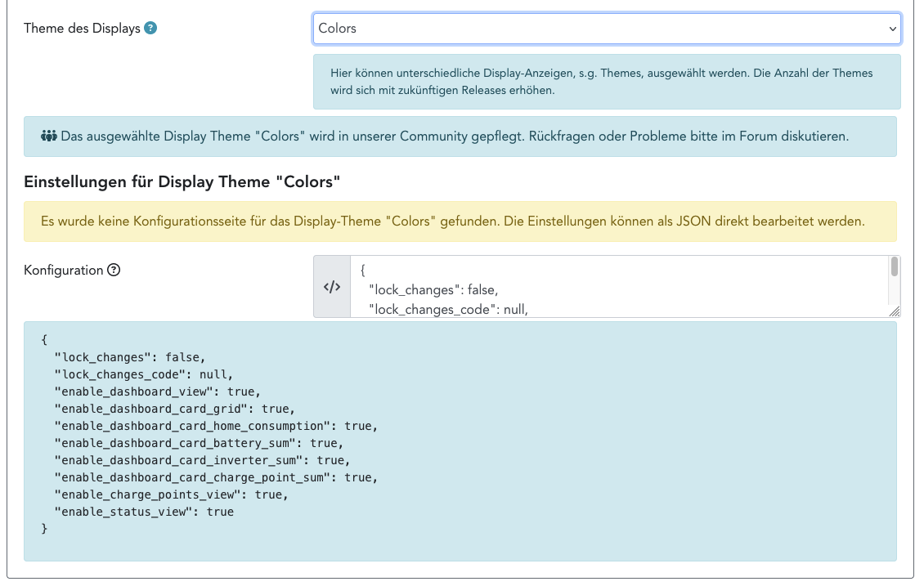Image resolution: width=924 pixels, height=586 pixels.
Task: Click preview line "enable_status_view": true
Action: pyautogui.click(x=144, y=512)
